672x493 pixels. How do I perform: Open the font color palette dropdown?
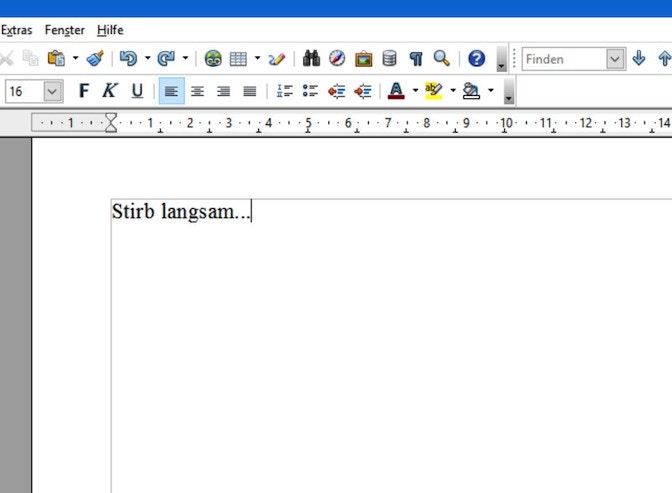pos(415,90)
